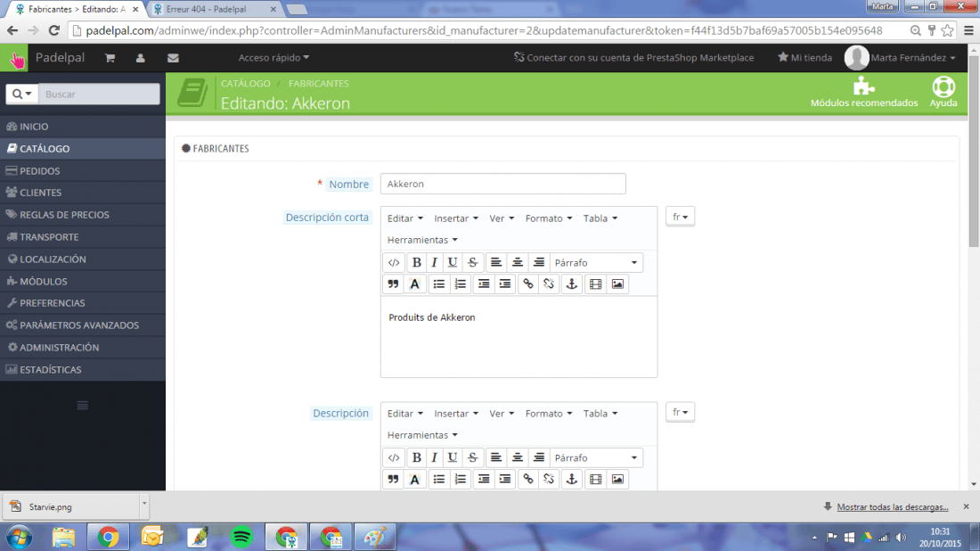The height and width of the screenshot is (551, 980).
Task: Open Párrafo format dropdown in Descripción corta
Action: (x=596, y=263)
